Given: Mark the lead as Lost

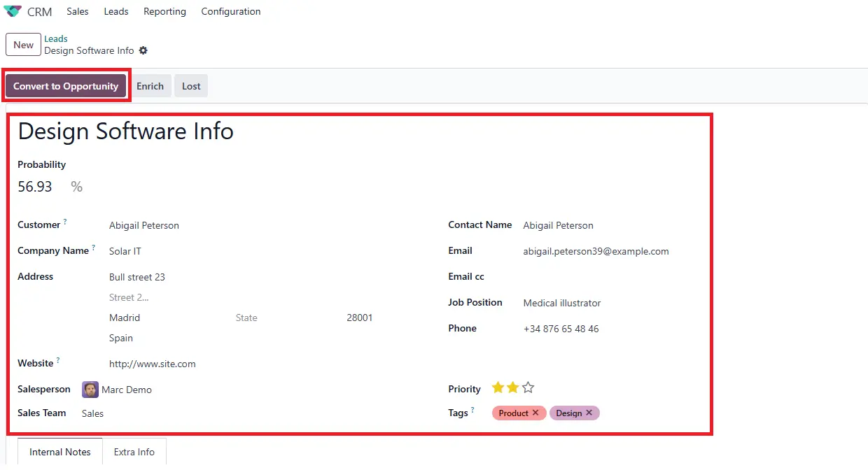Looking at the screenshot, I should 191,86.
